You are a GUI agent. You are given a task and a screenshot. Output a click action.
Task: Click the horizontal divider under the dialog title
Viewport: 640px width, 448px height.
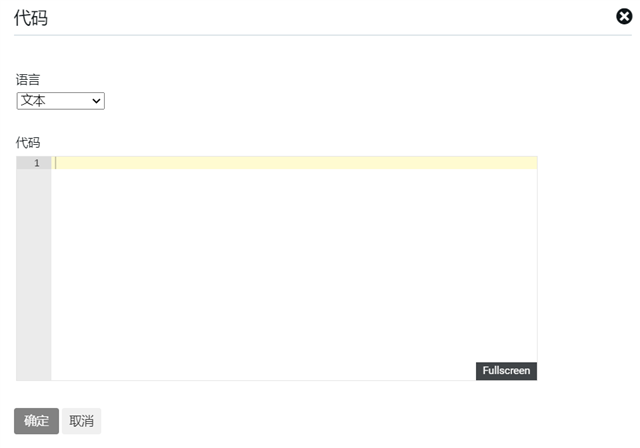click(x=320, y=35)
